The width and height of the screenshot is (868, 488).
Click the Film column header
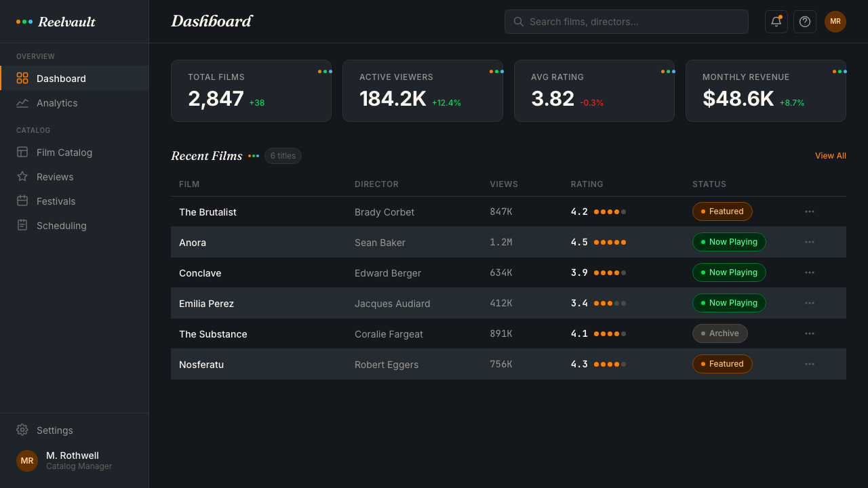point(189,184)
